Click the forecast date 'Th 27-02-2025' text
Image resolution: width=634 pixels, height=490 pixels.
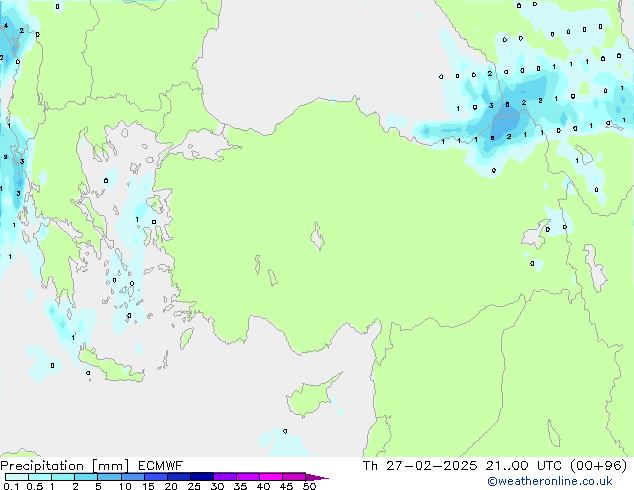[x=420, y=465]
